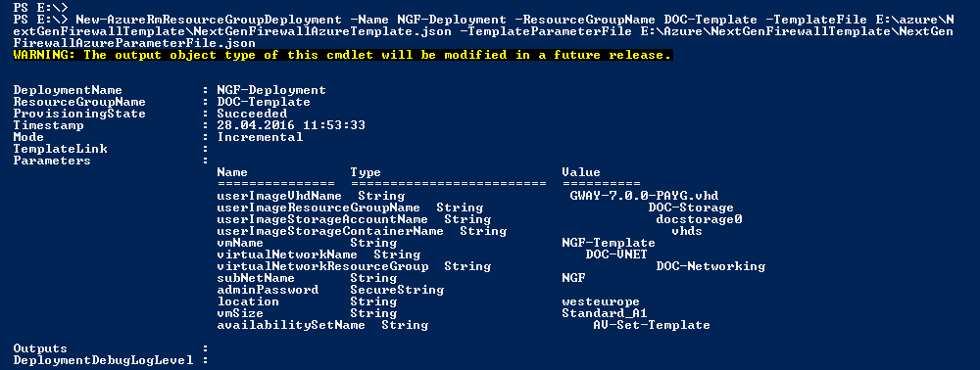Click the DOC-Template ResourceGroupName value
The image size is (980, 370).
[263, 103]
